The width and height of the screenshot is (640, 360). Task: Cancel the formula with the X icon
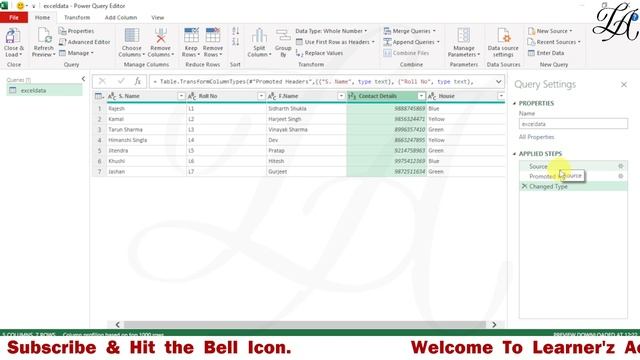[x=102, y=82]
